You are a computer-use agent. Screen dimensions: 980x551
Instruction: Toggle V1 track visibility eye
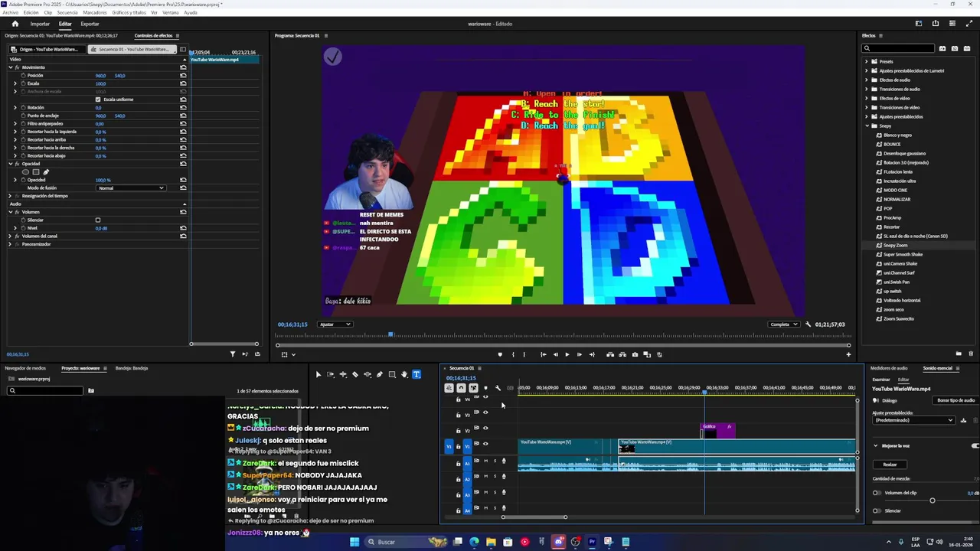tap(485, 444)
